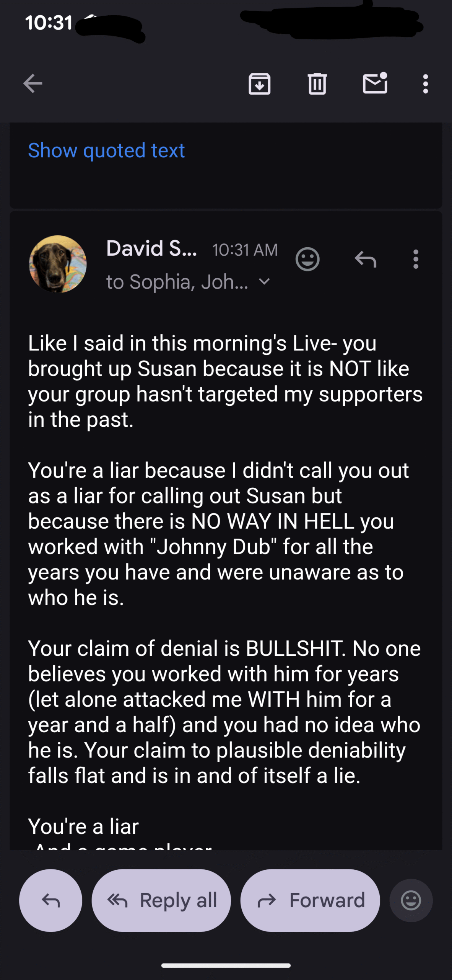Open the top toolbar overflow menu
The width and height of the screenshot is (452, 980).
click(425, 83)
